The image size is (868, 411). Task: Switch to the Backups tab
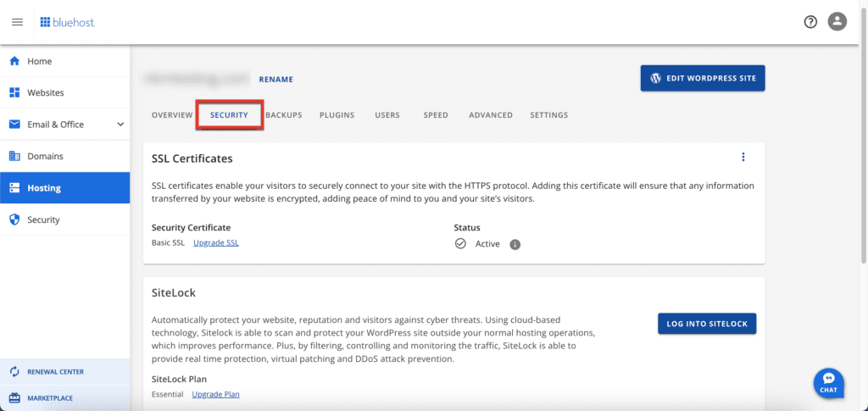coord(283,115)
